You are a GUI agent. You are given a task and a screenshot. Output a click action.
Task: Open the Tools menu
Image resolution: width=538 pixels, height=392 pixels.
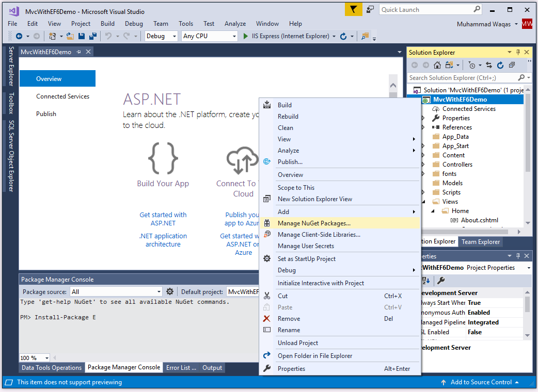coord(186,24)
